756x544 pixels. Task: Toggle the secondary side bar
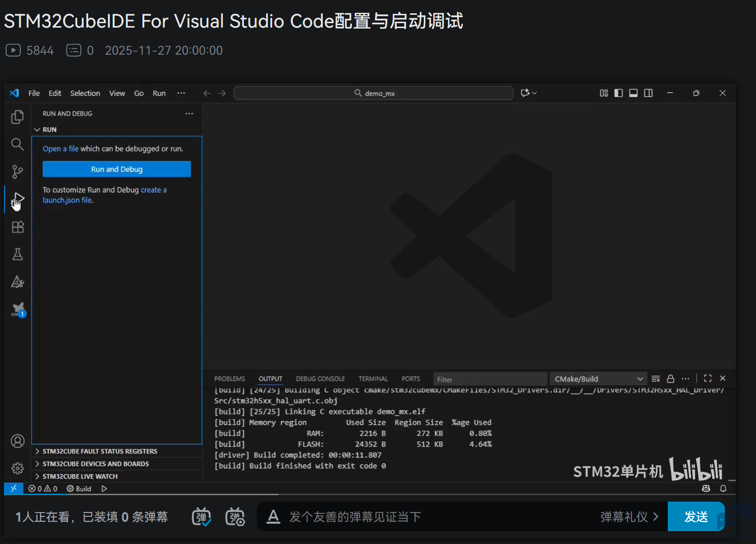point(648,93)
